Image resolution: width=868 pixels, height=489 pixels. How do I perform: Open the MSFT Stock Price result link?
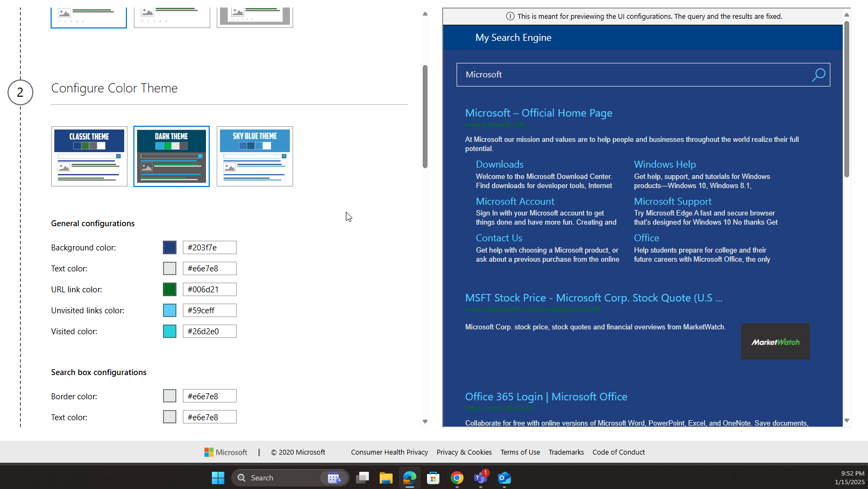(x=594, y=298)
